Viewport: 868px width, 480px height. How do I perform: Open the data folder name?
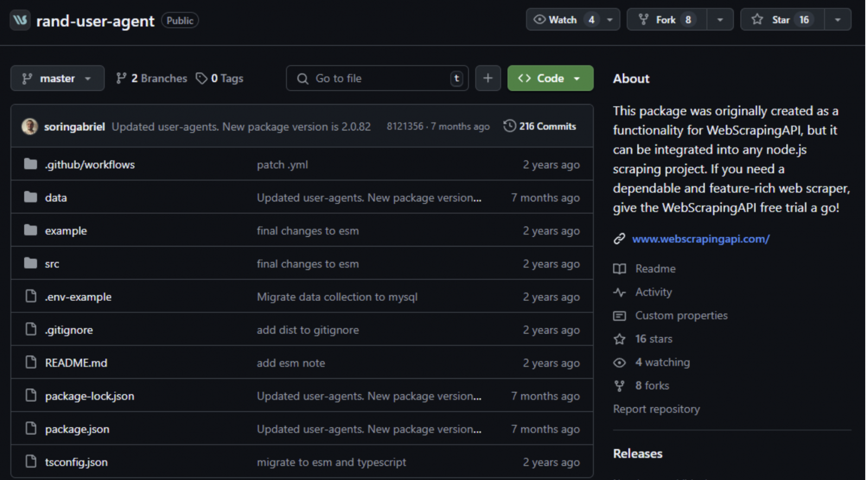[56, 198]
